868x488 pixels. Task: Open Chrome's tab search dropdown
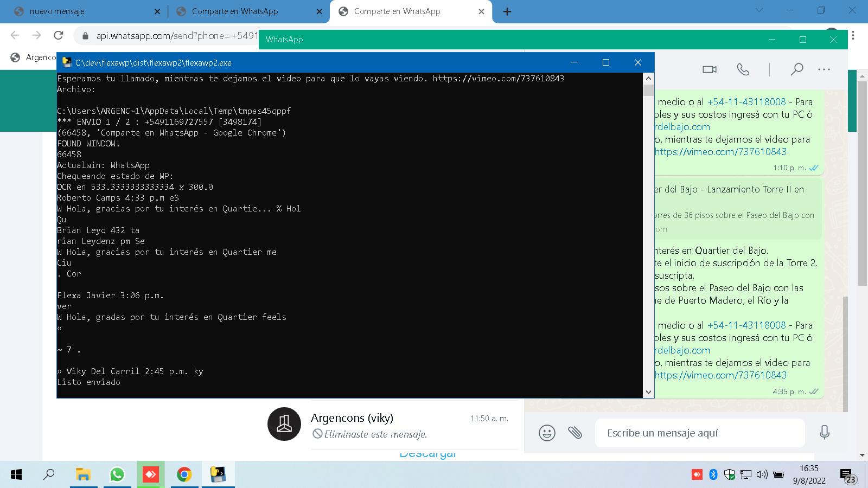759,10
